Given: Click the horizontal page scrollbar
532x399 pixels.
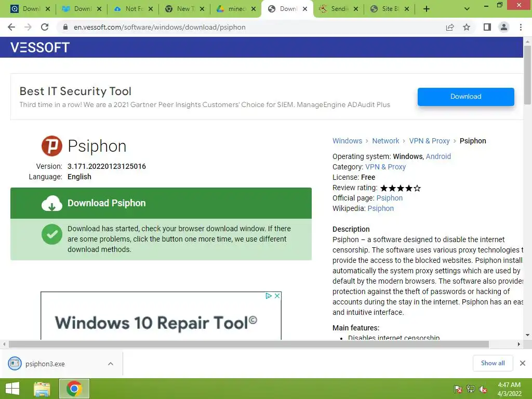Looking at the screenshot, I should tap(248, 344).
